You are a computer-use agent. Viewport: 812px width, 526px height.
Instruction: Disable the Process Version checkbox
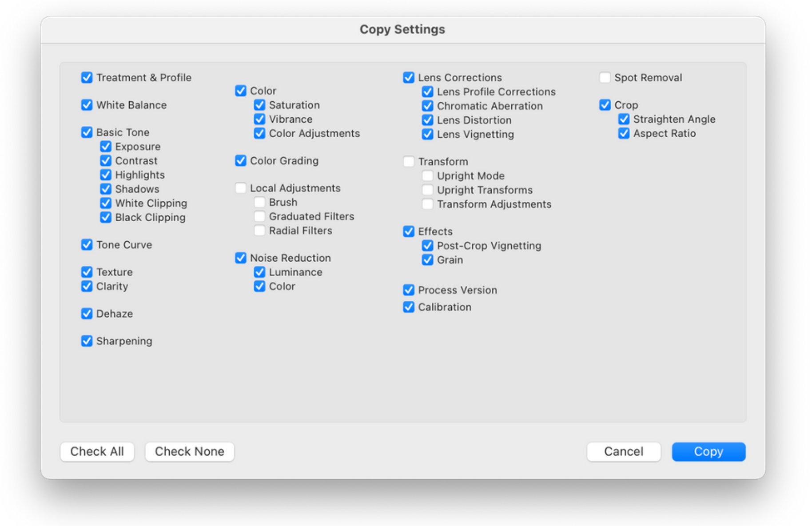point(409,290)
